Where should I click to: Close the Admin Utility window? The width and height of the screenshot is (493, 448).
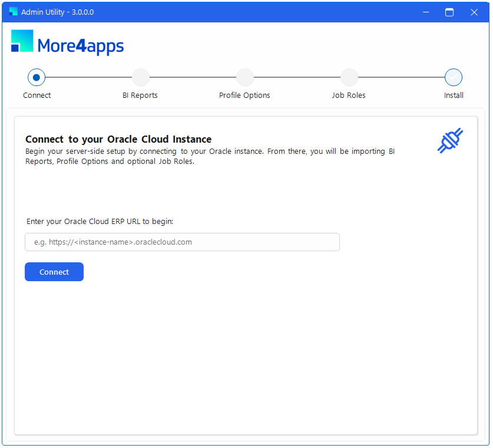[474, 12]
